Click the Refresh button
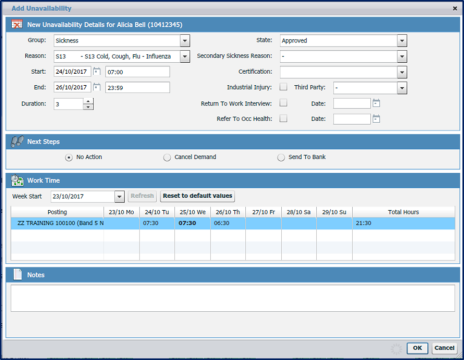This screenshot has width=464, height=360. coord(142,196)
